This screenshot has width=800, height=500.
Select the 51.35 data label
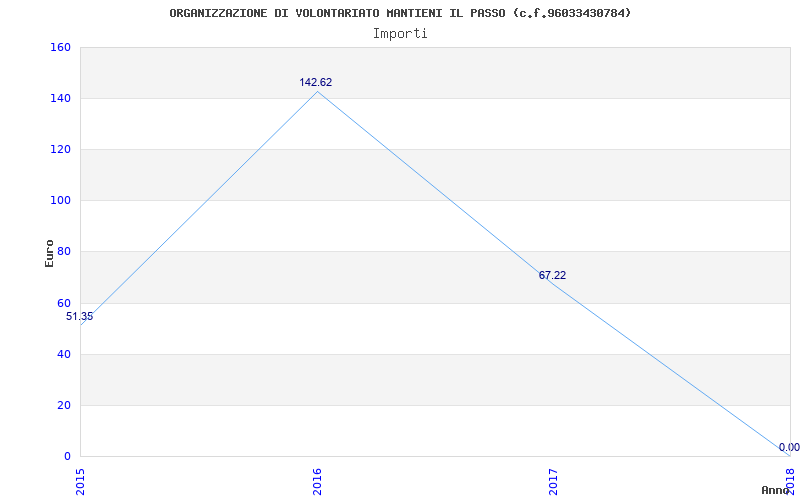tap(80, 316)
